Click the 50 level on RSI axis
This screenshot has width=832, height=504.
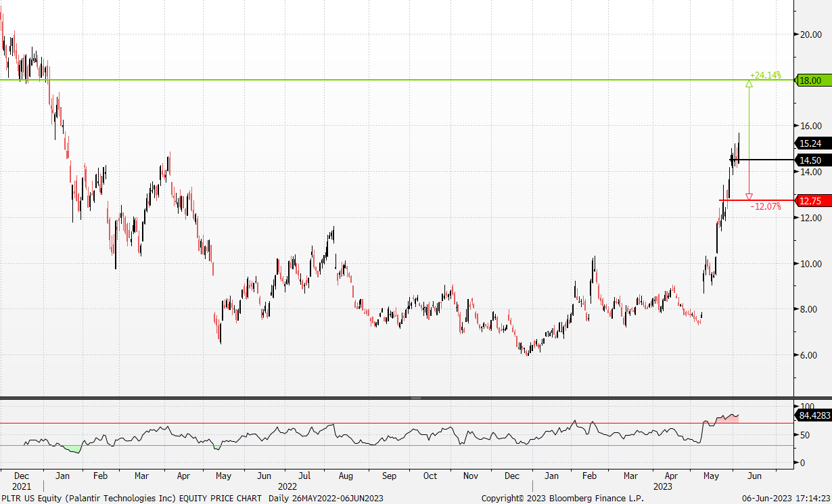[x=804, y=435]
